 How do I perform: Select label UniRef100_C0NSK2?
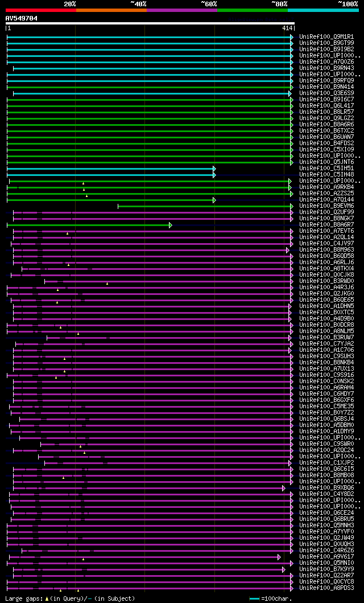[327, 380]
